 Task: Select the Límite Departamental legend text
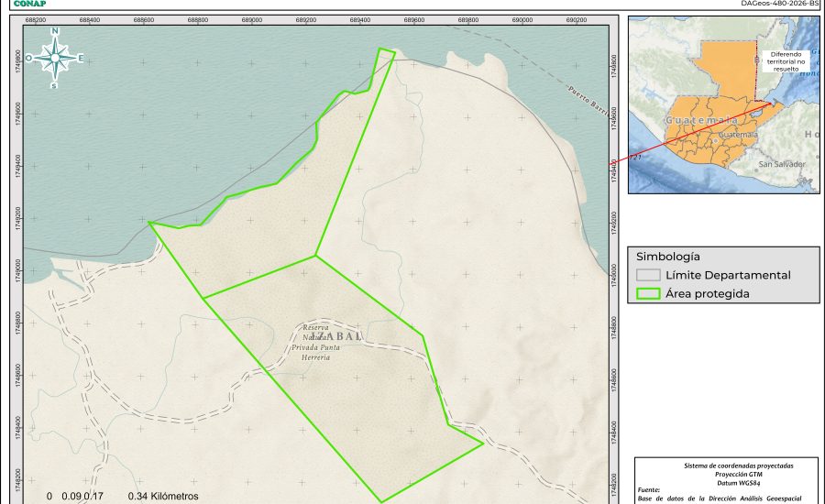[x=728, y=275]
